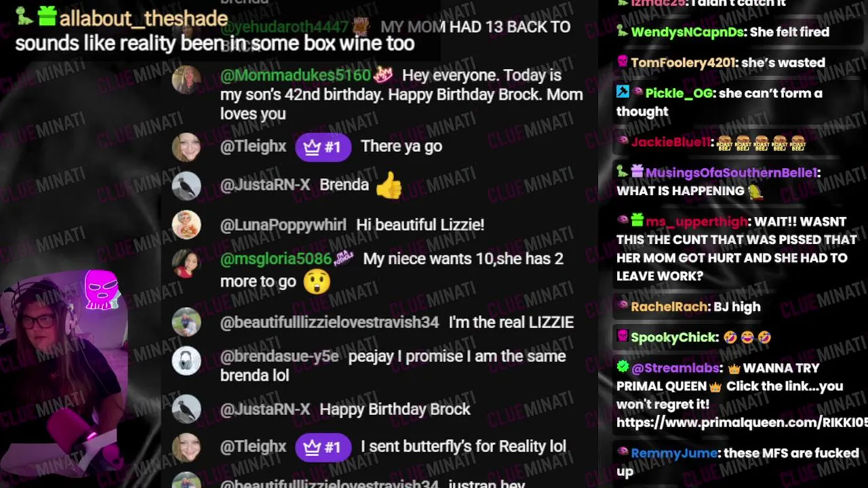Click the green gift icon beside allabout_theshade
This screenshot has height=488, width=868.
pos(47,16)
